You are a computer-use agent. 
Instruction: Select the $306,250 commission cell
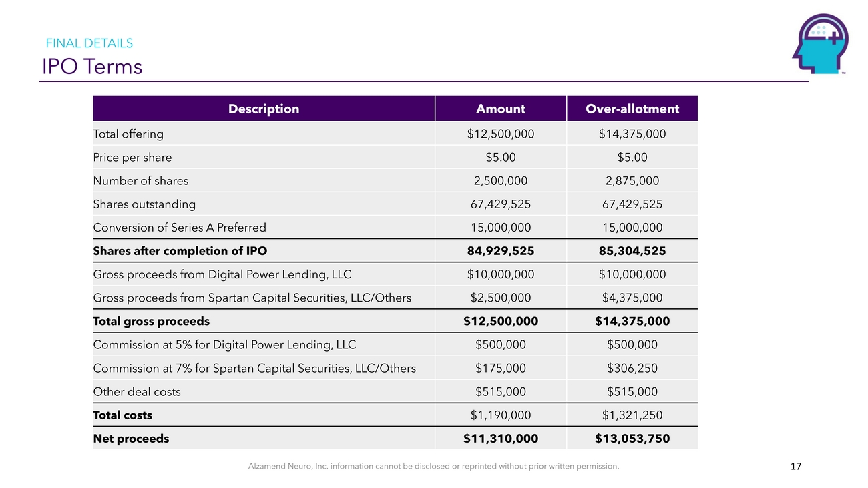point(632,368)
